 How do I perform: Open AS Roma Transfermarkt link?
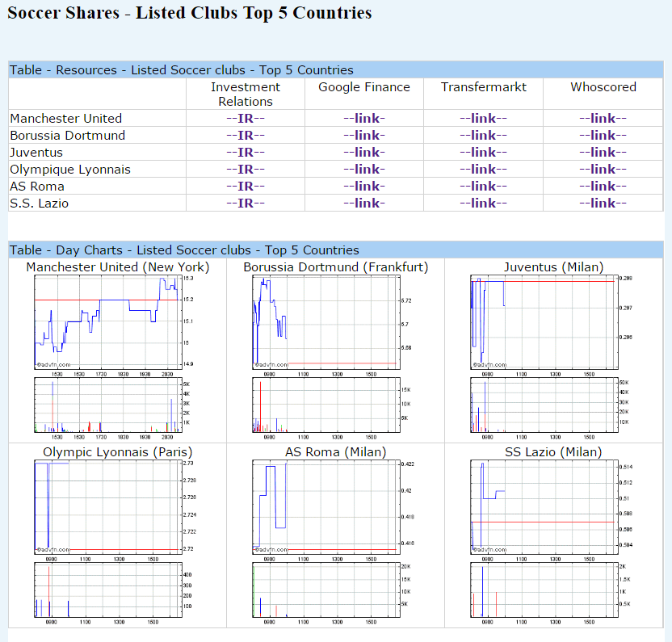pos(484,187)
